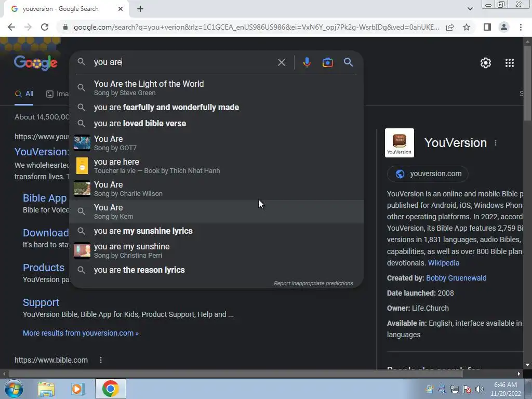Choose 'you are my sunshine lyrics' suggestion
This screenshot has width=532, height=399.
point(217,231)
